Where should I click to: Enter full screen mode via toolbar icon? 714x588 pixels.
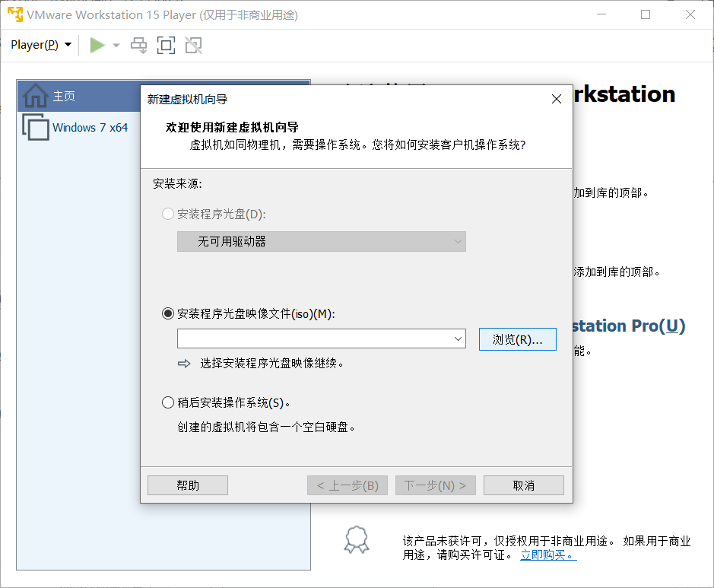click(x=166, y=45)
